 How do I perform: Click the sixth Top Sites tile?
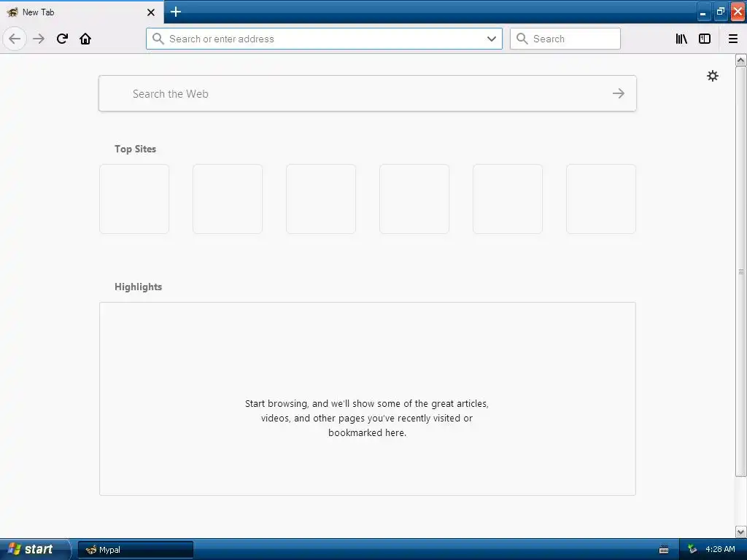click(x=601, y=199)
